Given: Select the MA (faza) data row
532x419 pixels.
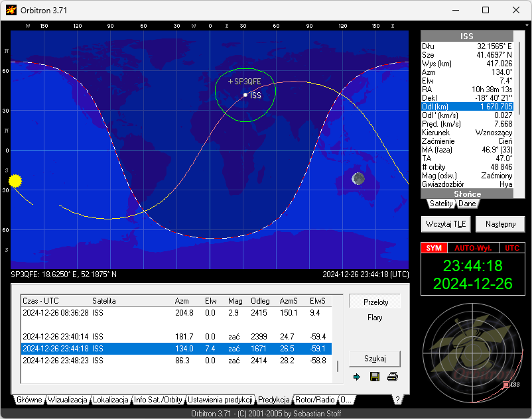Looking at the screenshot, I should 467,149.
